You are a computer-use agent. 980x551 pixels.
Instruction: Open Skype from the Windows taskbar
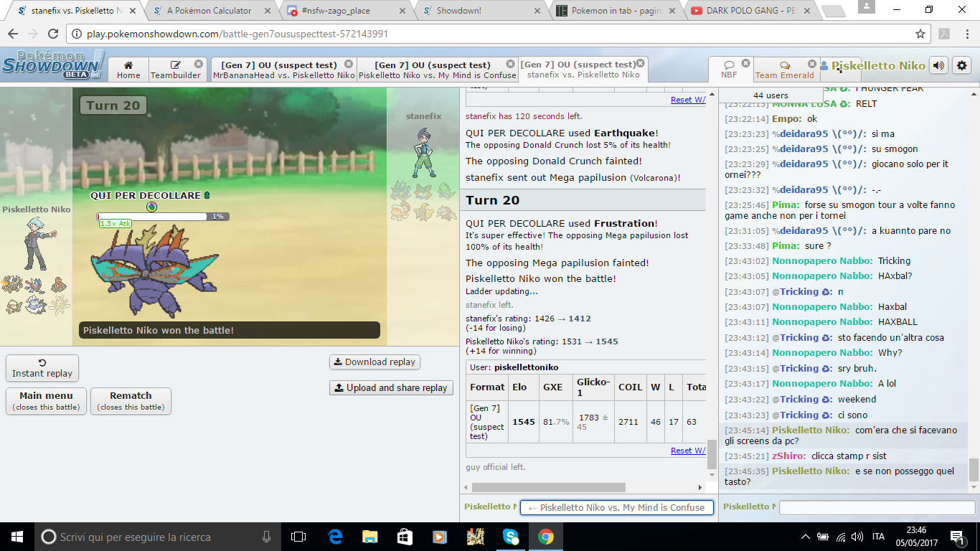tap(510, 536)
